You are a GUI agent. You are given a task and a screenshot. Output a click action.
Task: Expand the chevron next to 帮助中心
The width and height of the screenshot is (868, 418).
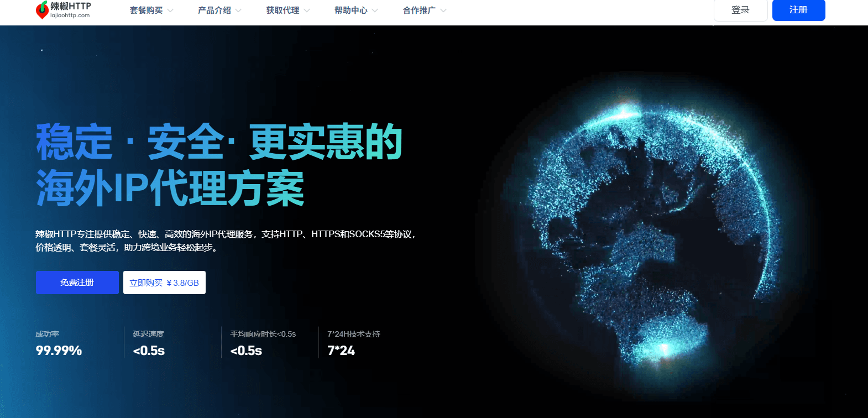coord(375,11)
